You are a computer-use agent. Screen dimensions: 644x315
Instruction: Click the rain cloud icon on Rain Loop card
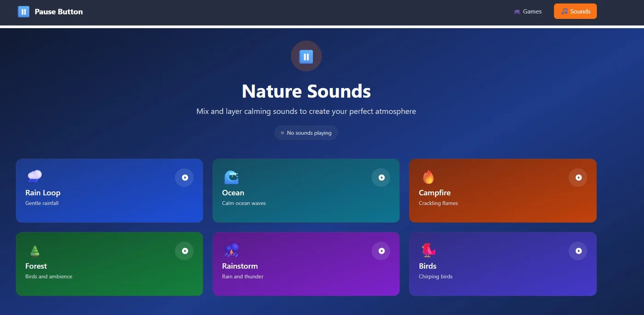click(34, 176)
